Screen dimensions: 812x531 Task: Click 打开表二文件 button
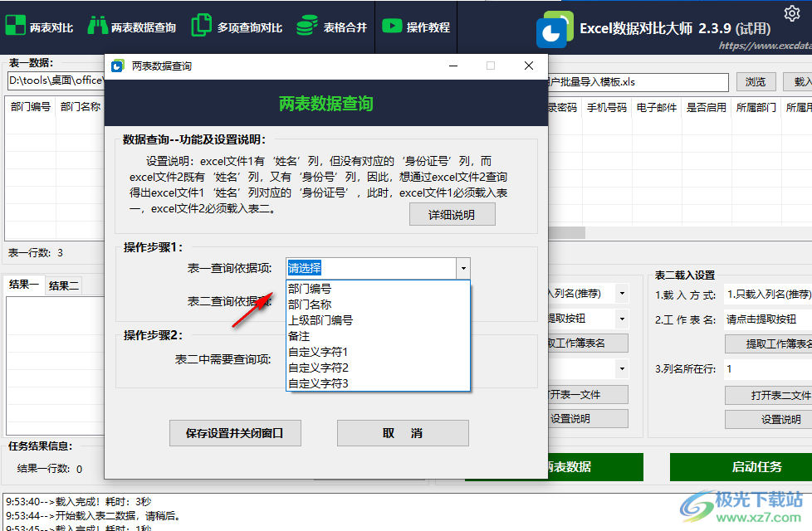click(x=769, y=396)
